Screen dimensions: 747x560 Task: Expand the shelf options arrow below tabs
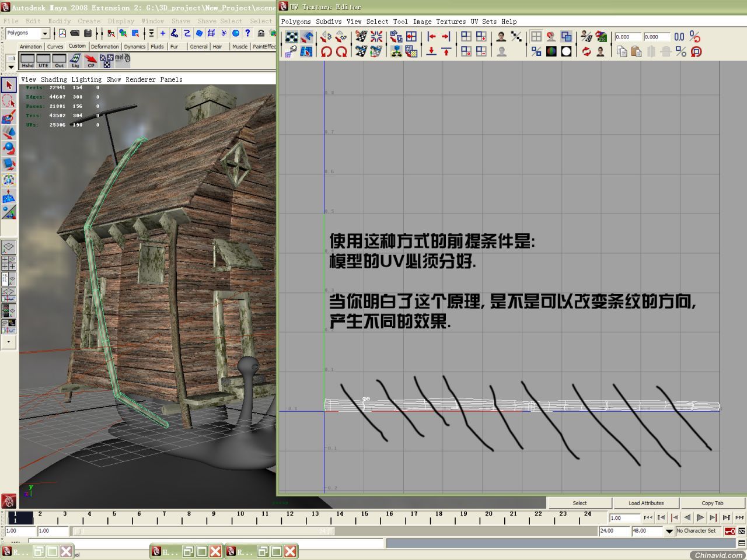tap(11, 67)
